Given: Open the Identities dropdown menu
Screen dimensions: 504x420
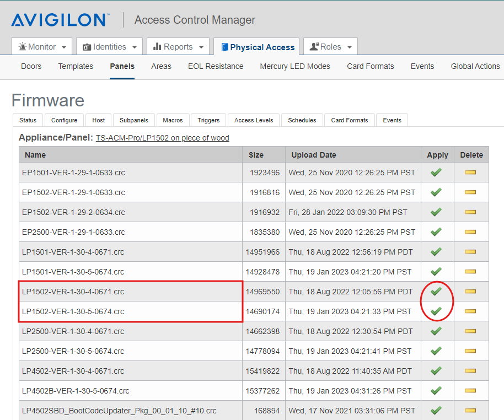Looking at the screenshot, I should click(109, 46).
